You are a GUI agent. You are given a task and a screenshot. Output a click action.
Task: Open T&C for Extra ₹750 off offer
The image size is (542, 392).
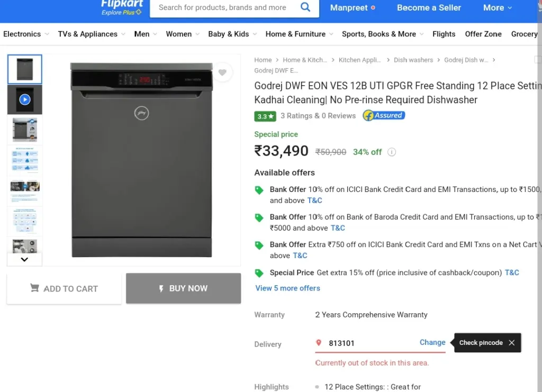300,256
